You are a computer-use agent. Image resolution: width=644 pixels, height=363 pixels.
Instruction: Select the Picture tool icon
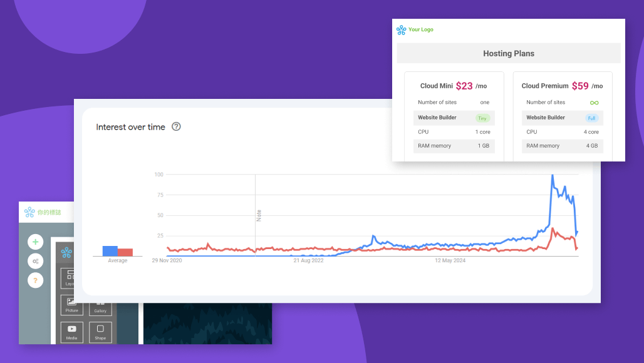pyautogui.click(x=71, y=306)
